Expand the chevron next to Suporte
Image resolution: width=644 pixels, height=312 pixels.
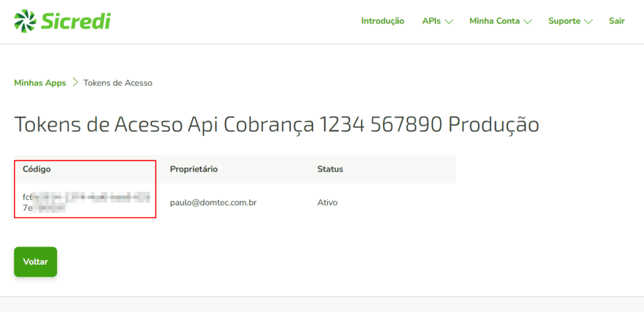(x=589, y=21)
